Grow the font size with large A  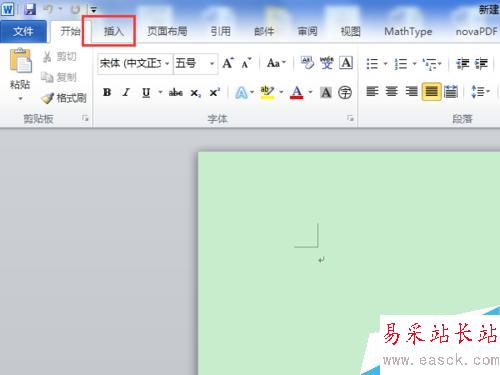coord(228,63)
